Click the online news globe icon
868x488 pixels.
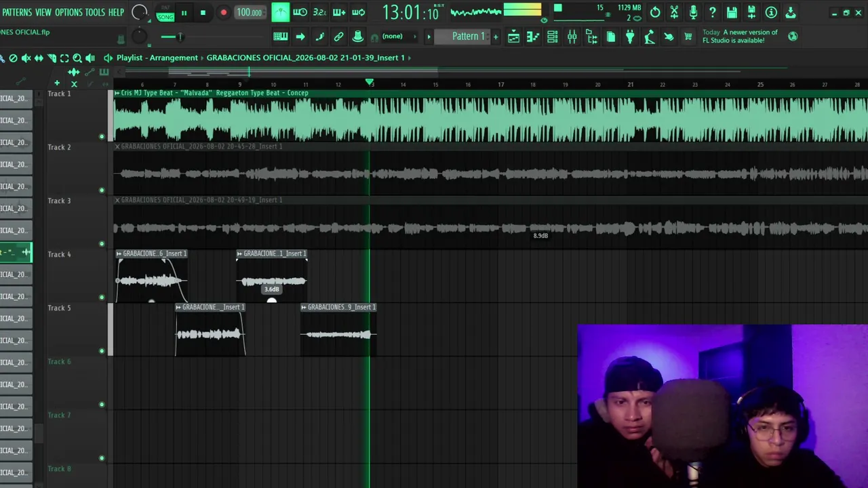[x=793, y=37]
